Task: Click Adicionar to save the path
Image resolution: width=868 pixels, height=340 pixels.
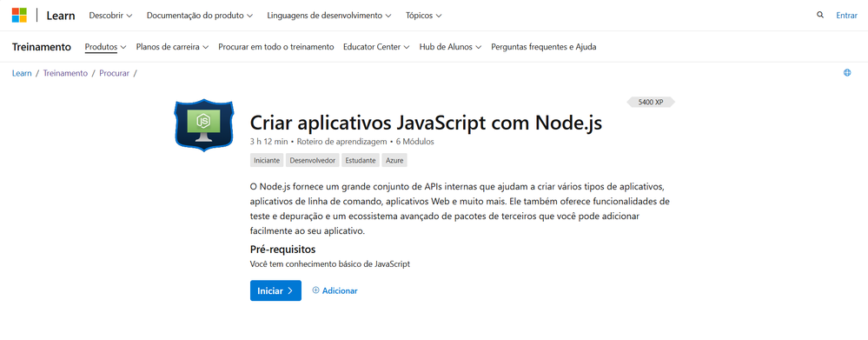Action: [x=335, y=290]
